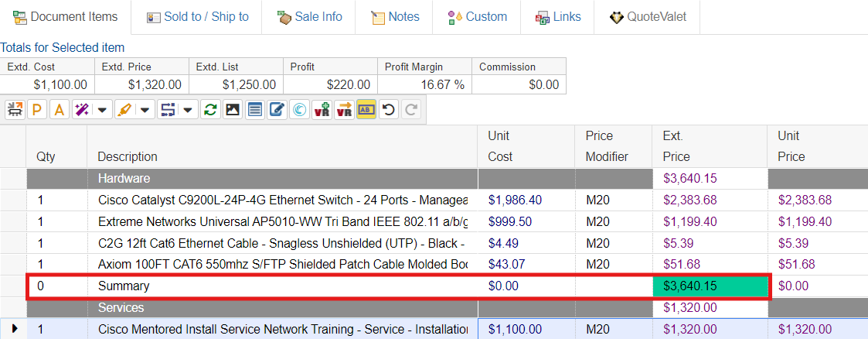Select the orange highlighter tool
Screen dimensions: 868x339
click(124, 110)
